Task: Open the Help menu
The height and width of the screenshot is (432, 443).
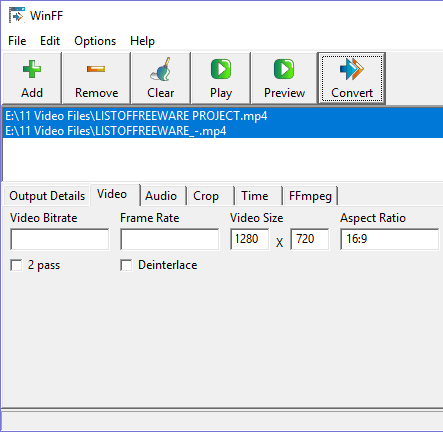Action: click(x=142, y=41)
